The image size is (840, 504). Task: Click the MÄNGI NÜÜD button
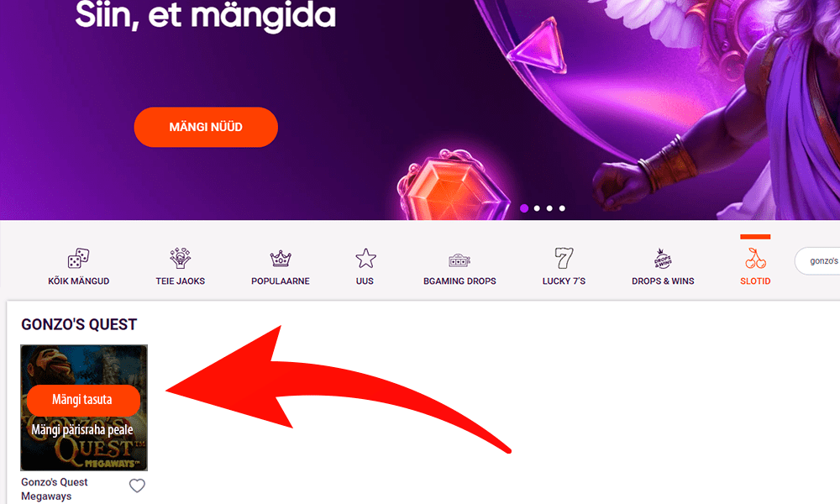206,127
